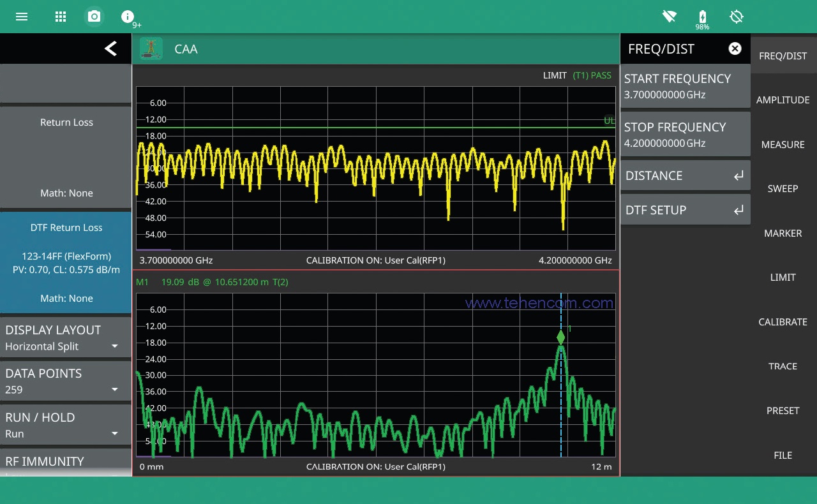817x504 pixels.
Task: Open the RF IMMUNITY setting
Action: pos(66,463)
